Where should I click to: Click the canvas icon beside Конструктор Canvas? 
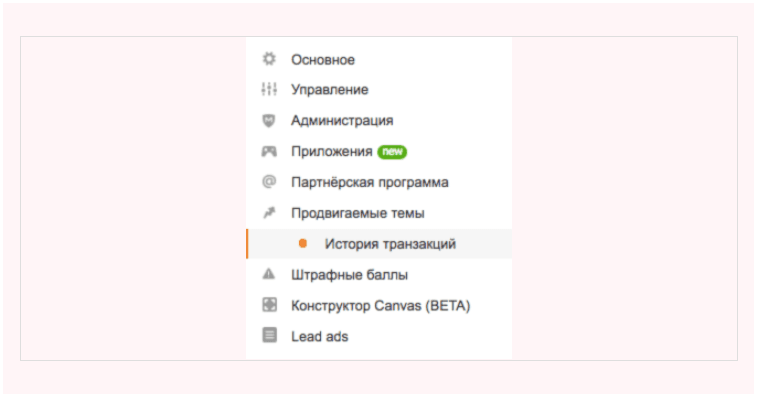(x=269, y=305)
